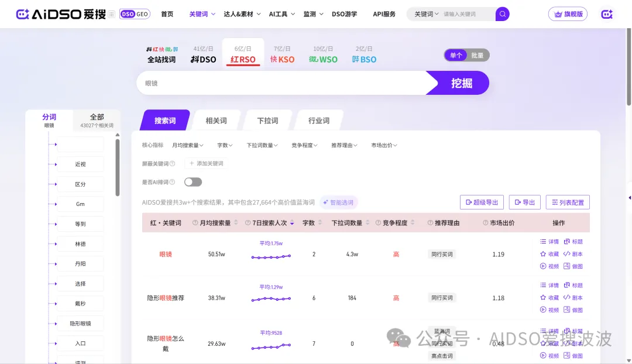Switch to the 行业词 tab

tap(319, 121)
